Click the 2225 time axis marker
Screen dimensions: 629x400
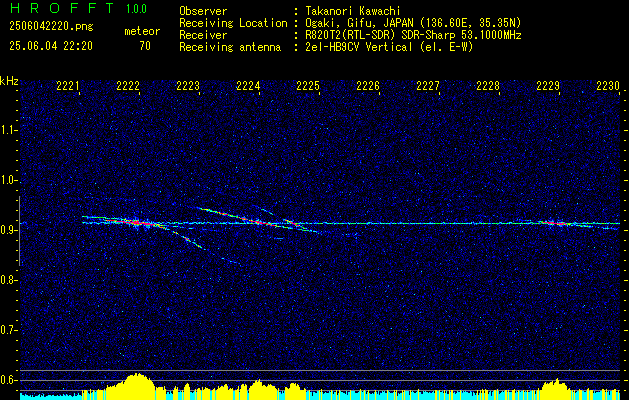coord(308,86)
